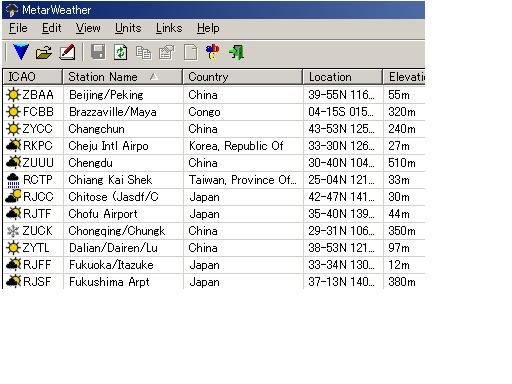
Task: Click partly cloudy icon for RKPC
Action: click(x=13, y=146)
